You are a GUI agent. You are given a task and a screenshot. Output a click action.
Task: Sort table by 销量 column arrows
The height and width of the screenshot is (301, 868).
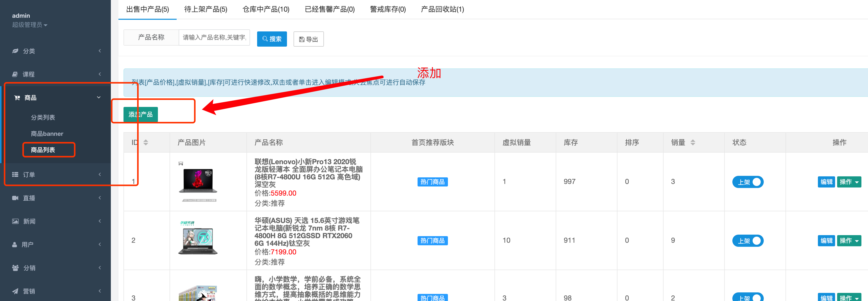tap(692, 142)
